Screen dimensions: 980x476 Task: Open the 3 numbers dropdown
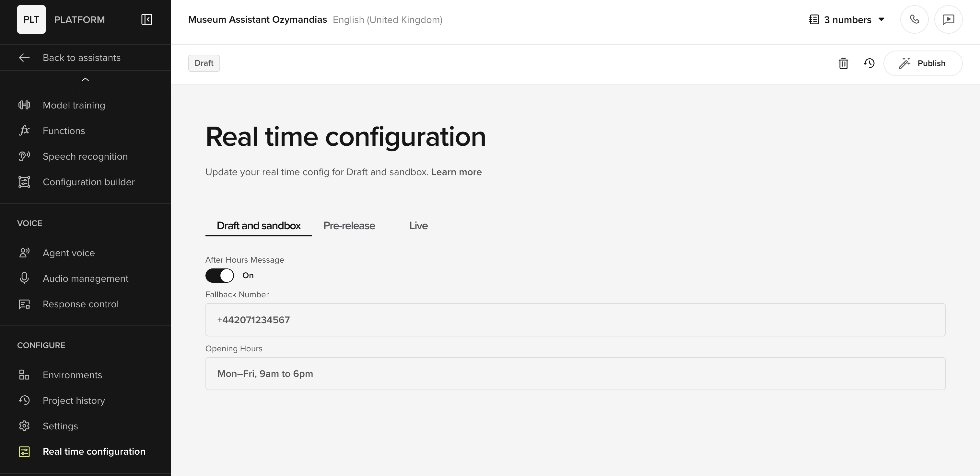(x=847, y=19)
